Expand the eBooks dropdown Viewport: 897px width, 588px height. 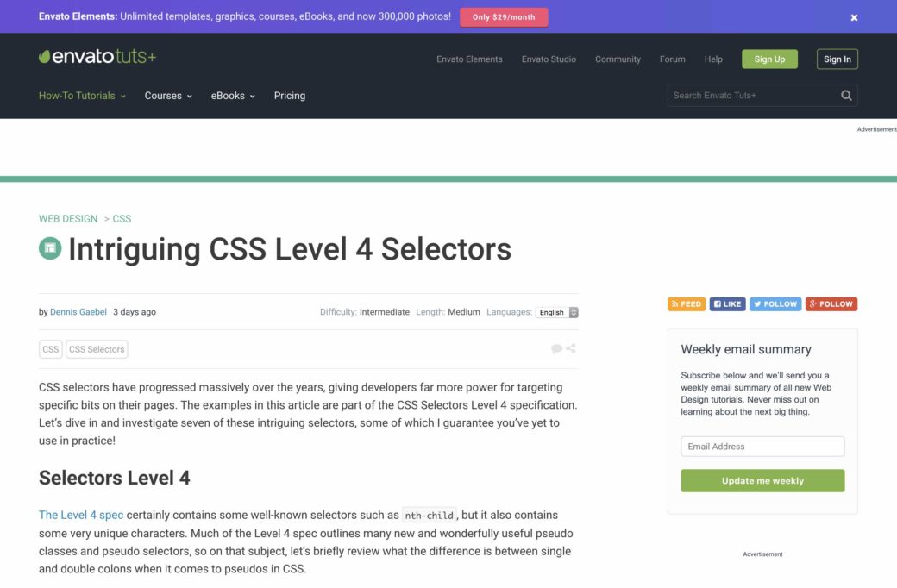pyautogui.click(x=233, y=96)
